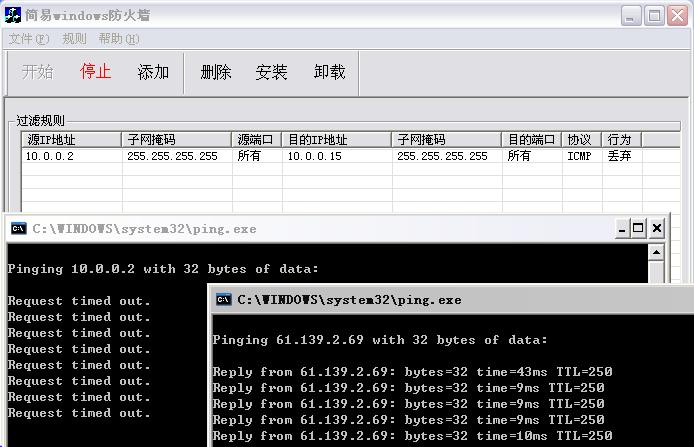Minimize the firewall main window
This screenshot has height=447, width=694.
[x=631, y=16]
